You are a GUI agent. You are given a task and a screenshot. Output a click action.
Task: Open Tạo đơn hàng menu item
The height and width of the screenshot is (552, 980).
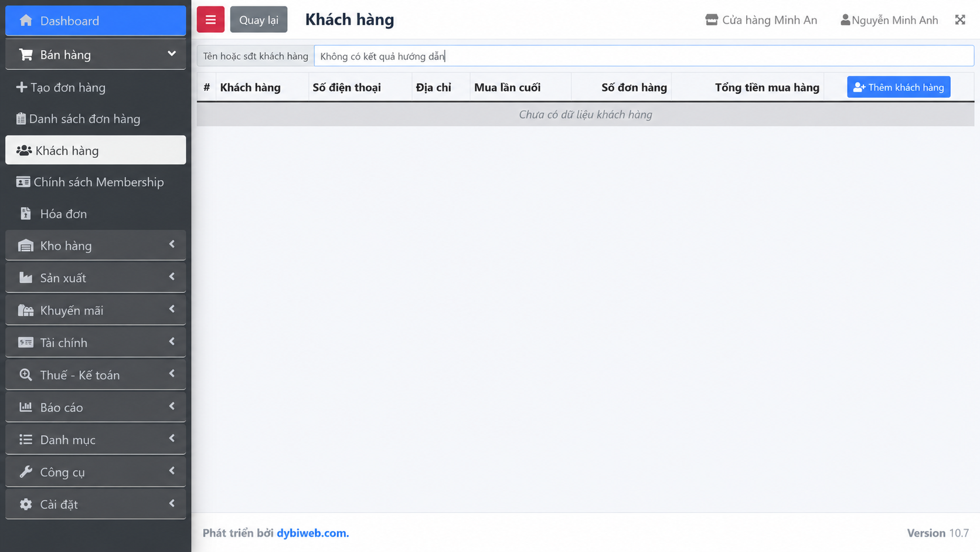(x=96, y=87)
